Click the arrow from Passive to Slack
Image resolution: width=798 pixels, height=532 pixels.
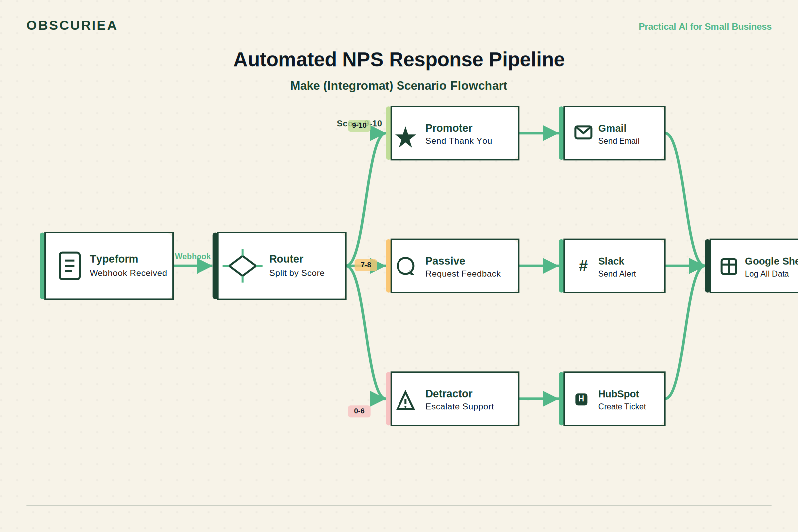pos(539,266)
